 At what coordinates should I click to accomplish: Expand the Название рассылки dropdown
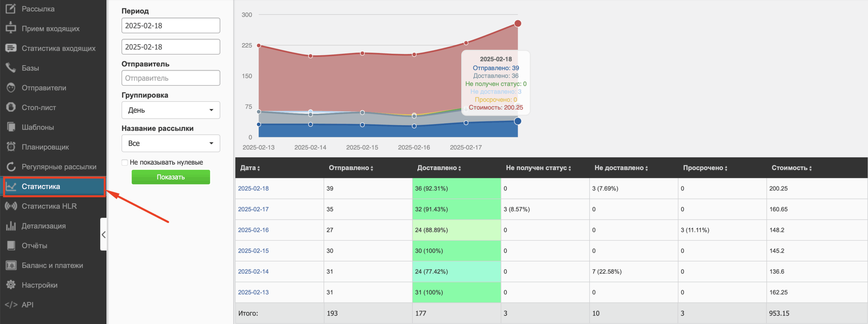coord(171,143)
